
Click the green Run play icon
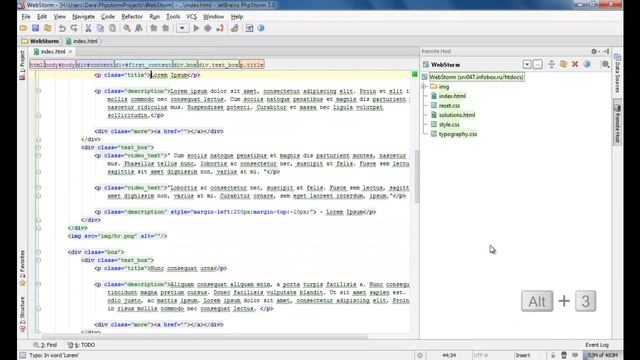click(x=196, y=28)
